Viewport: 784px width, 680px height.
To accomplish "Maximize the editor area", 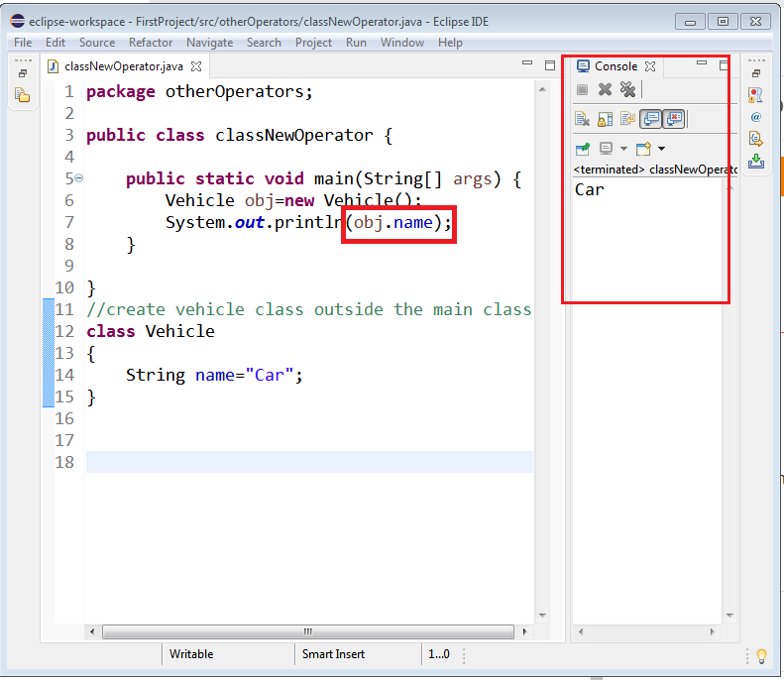I will 550,65.
